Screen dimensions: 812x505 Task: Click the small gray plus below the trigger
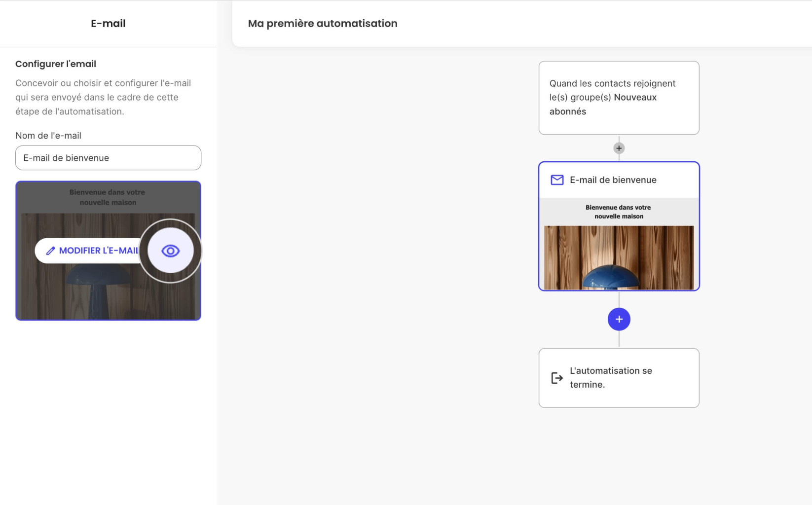[619, 148]
